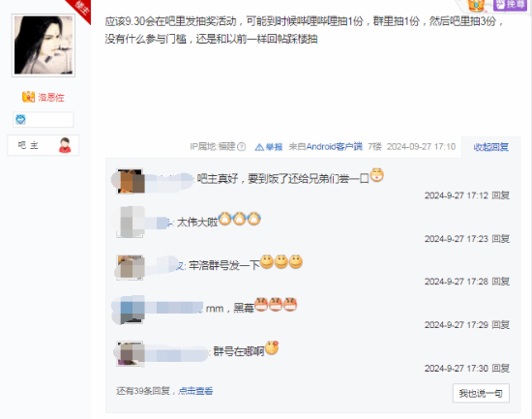Click 我也说一句 button
Image resolution: width=532 pixels, height=419 pixels.
[x=481, y=393]
